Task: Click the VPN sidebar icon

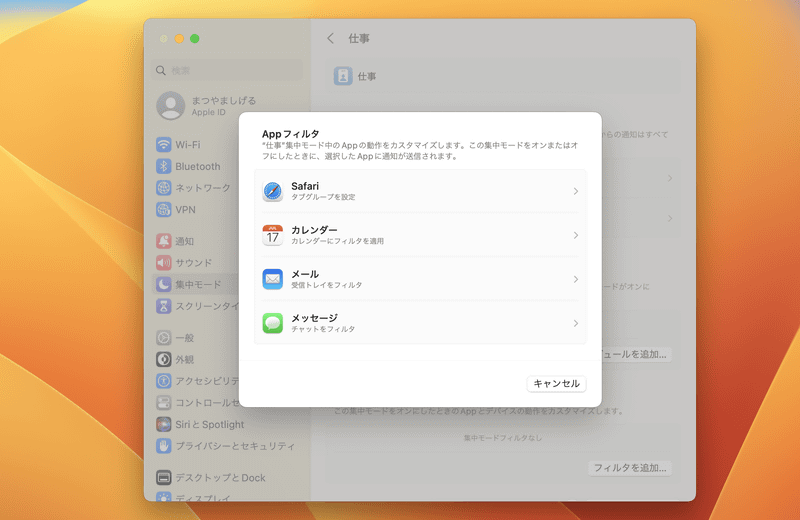Action: point(163,210)
